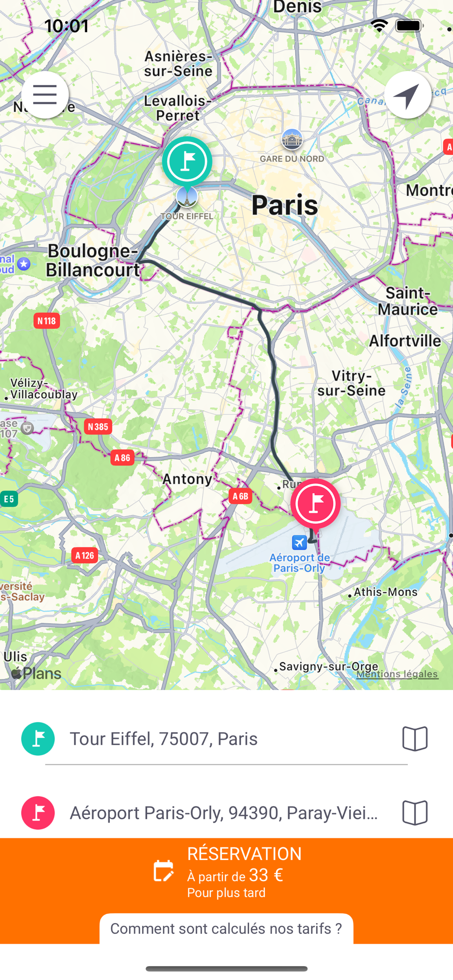Open 'Comment sont calculés nos tarifs ?'
453x980 pixels.
[226, 928]
